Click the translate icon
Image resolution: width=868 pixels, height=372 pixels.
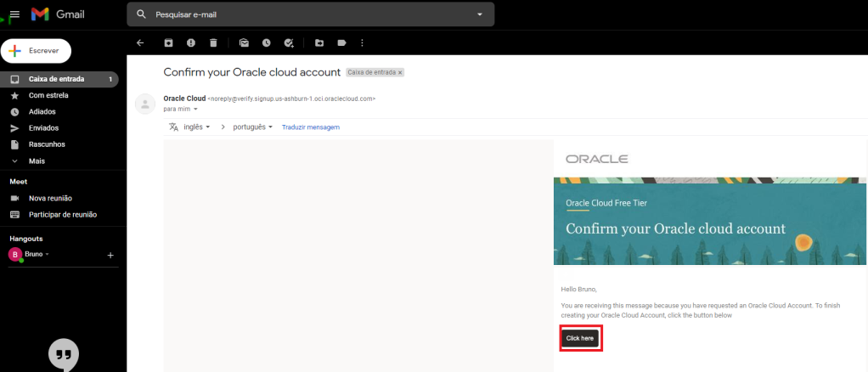click(x=173, y=127)
